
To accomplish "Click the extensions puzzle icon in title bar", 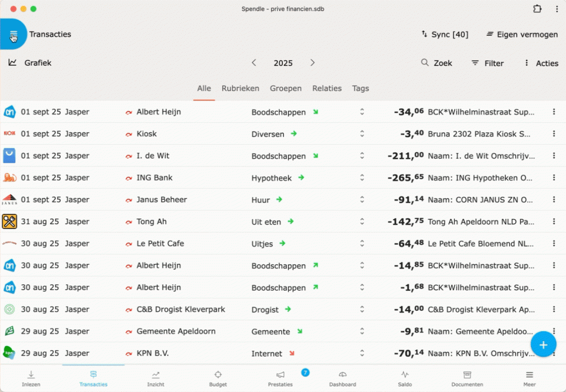I will tap(537, 9).
